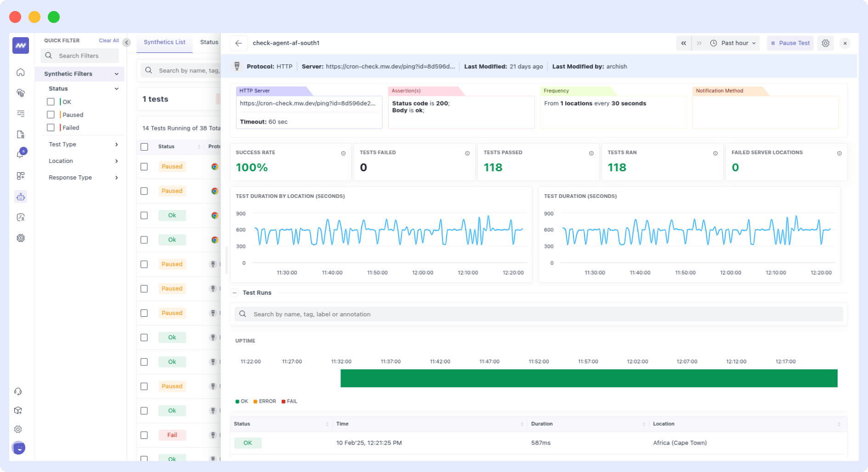
Task: Switch to the Status tab
Action: coord(209,42)
